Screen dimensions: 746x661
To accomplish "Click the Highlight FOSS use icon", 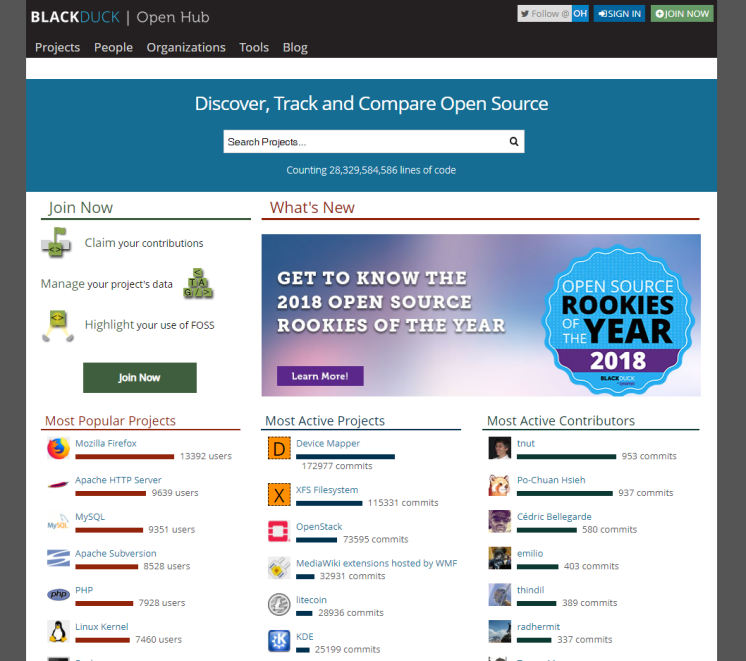I will pos(58,326).
